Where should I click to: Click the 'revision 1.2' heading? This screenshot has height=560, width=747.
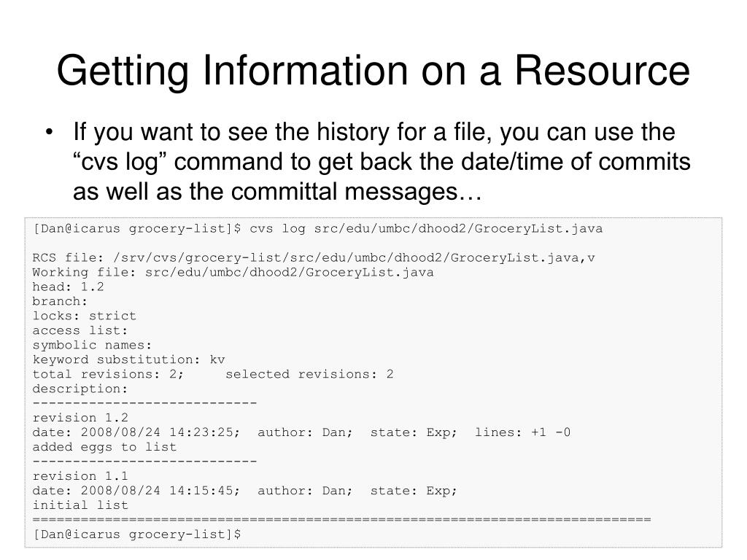point(80,418)
